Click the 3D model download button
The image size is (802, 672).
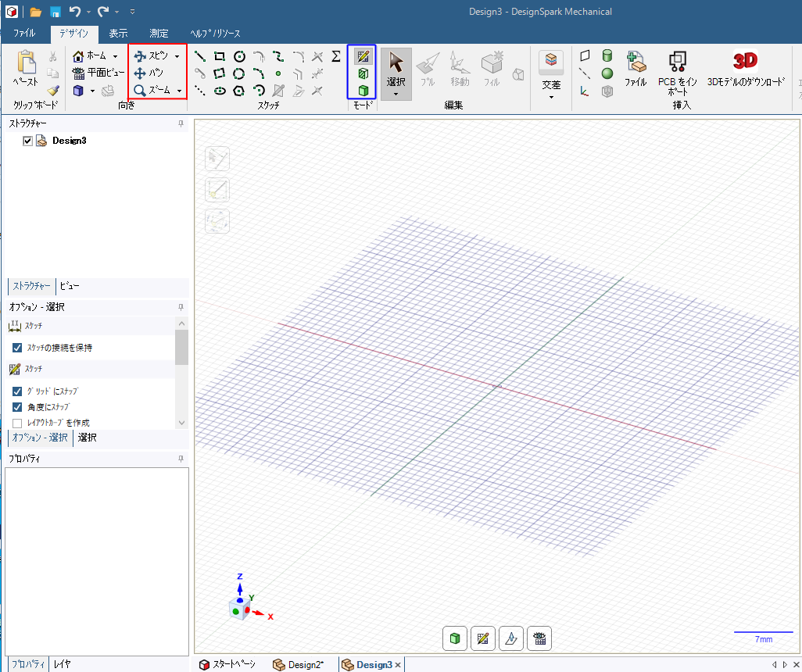pyautogui.click(x=746, y=69)
